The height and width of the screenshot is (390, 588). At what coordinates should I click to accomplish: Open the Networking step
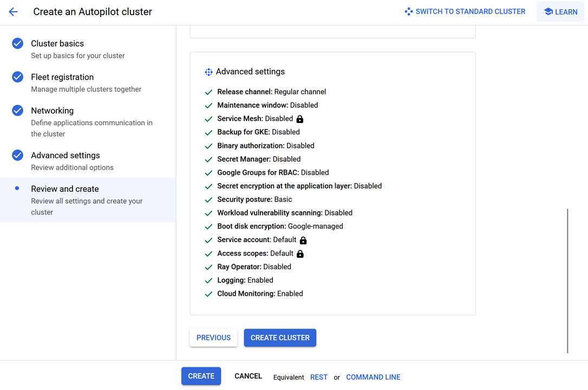click(x=88, y=121)
